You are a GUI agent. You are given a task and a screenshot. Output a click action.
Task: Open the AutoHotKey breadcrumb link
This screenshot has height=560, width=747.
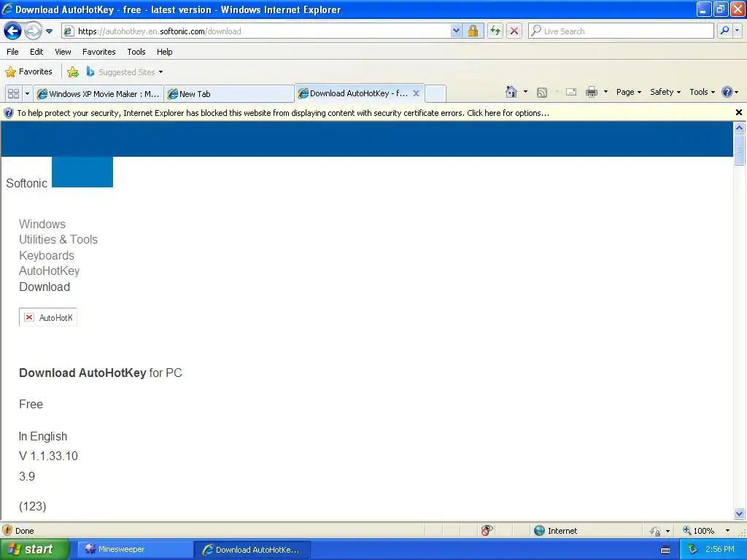[x=49, y=271]
